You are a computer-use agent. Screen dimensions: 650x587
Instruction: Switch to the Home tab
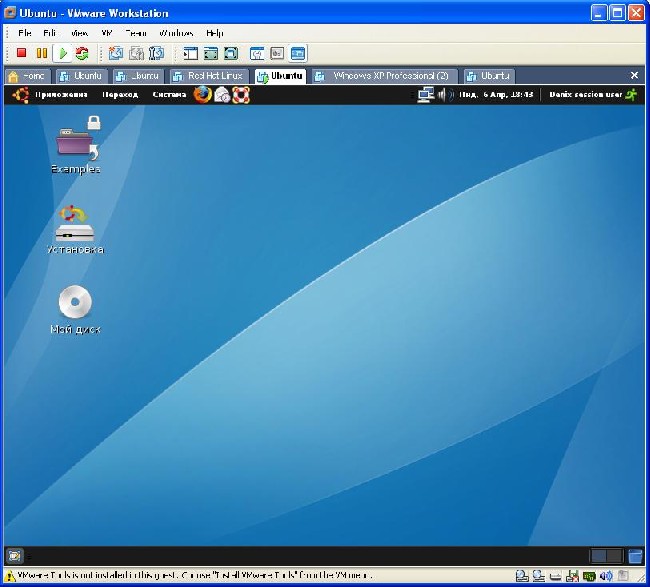[x=27, y=76]
